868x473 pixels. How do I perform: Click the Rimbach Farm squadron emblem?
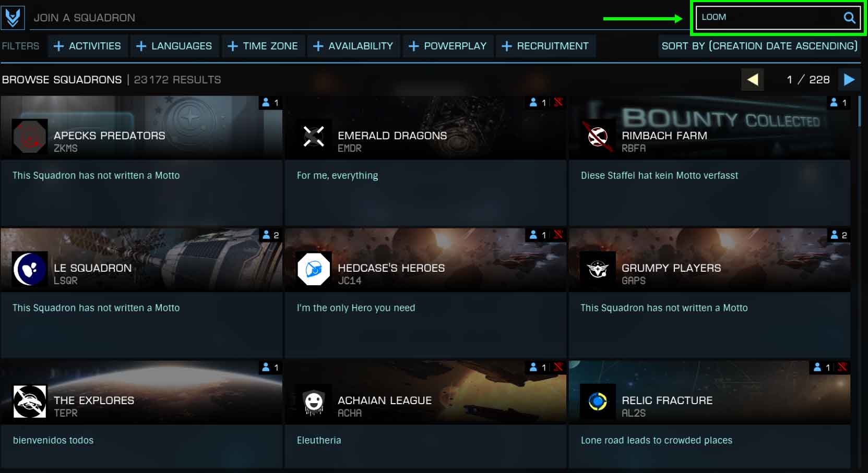click(x=598, y=137)
